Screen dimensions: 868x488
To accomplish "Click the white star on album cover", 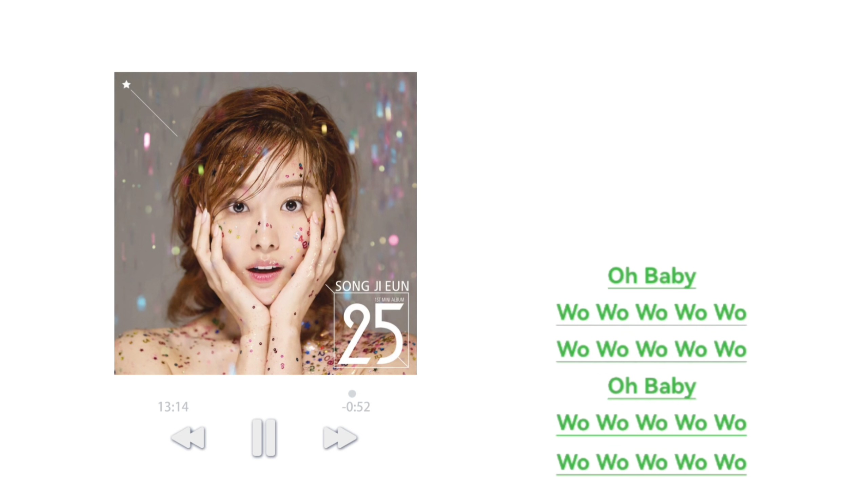I will (126, 84).
